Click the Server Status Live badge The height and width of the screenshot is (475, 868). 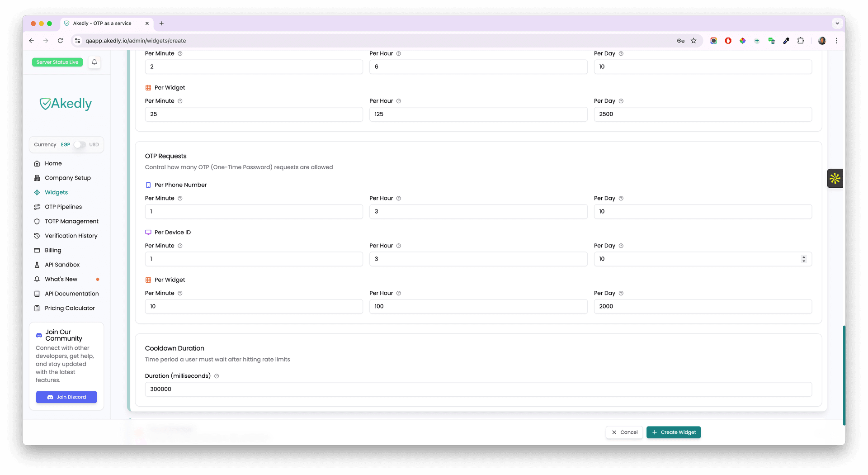[x=57, y=62]
